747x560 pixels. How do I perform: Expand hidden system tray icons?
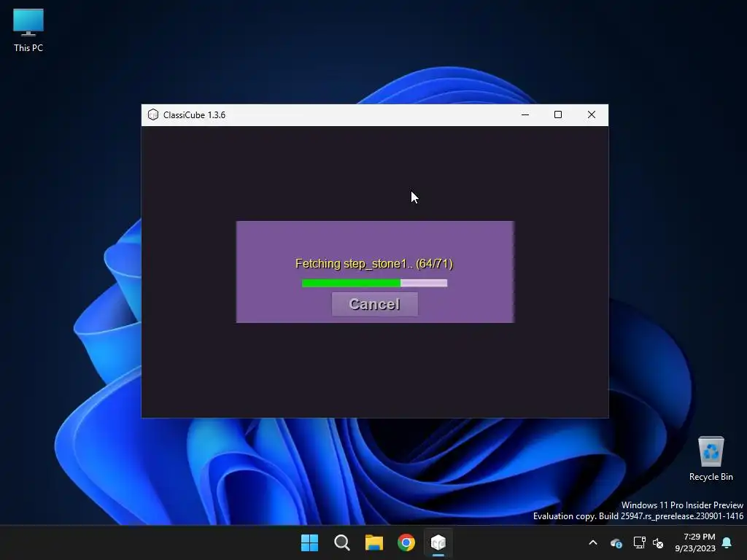[593, 542]
